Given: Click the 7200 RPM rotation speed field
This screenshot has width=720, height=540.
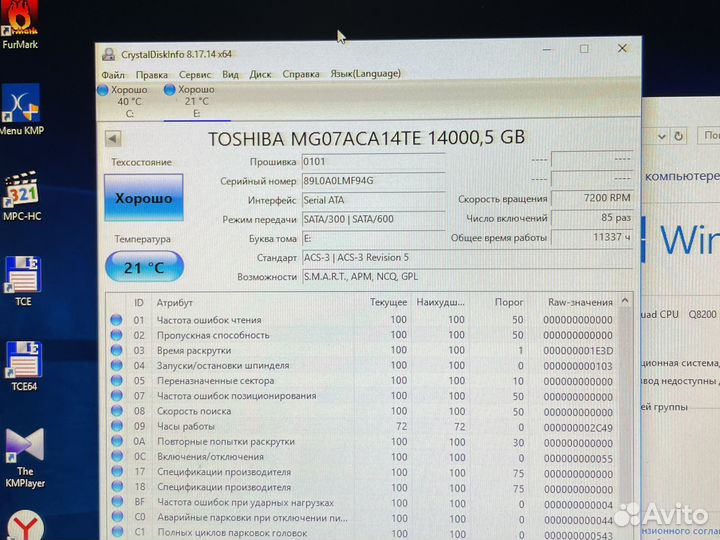Looking at the screenshot, I should click(x=592, y=198).
